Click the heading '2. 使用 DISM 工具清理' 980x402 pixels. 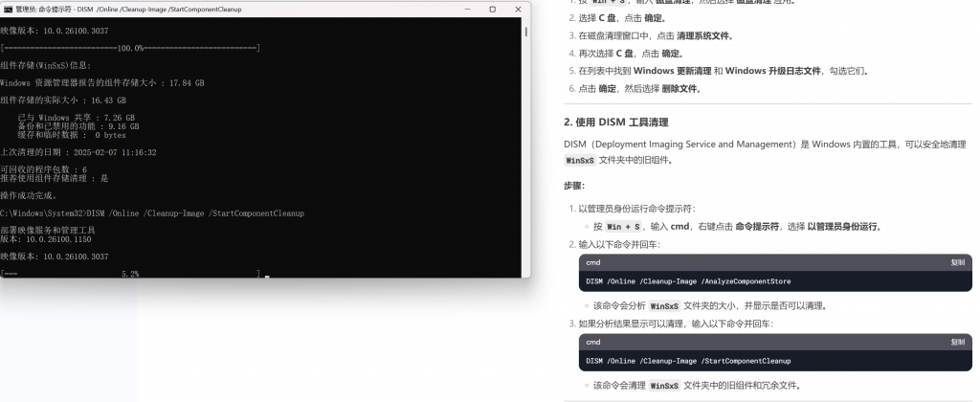(x=615, y=123)
